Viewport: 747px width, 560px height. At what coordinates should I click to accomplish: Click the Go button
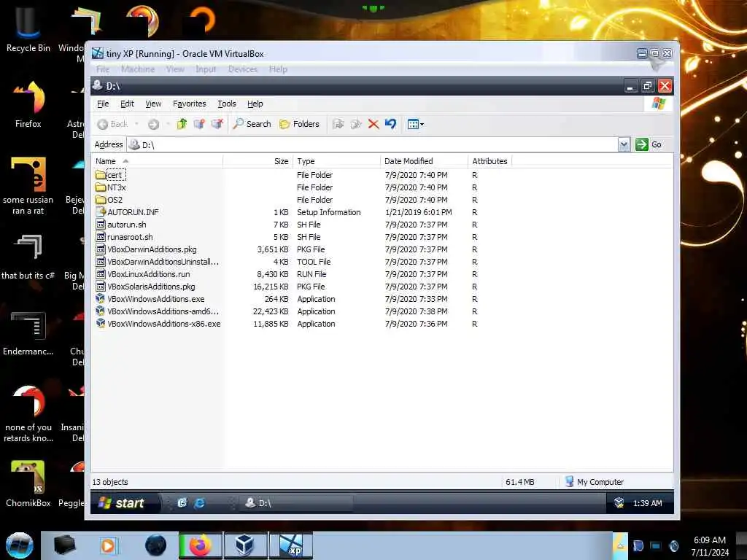tap(649, 144)
